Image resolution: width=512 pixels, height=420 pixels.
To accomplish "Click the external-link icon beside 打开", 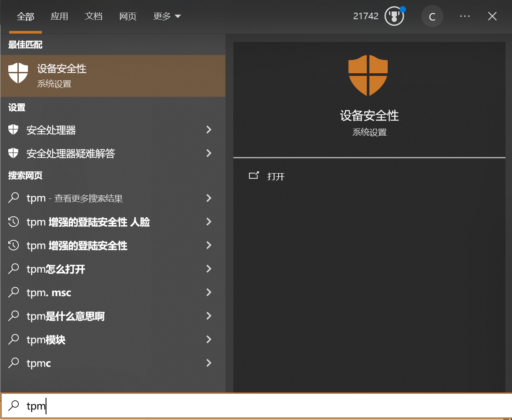I will [254, 176].
